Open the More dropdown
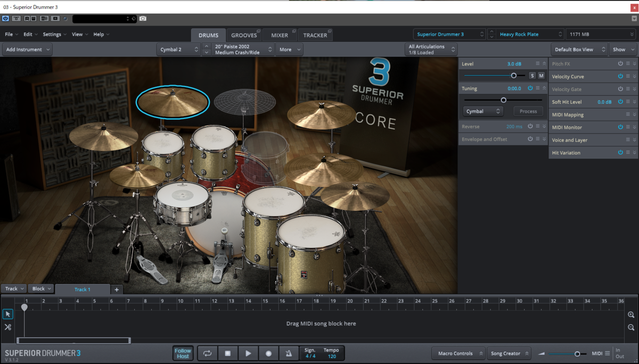639x364 pixels. click(x=289, y=49)
